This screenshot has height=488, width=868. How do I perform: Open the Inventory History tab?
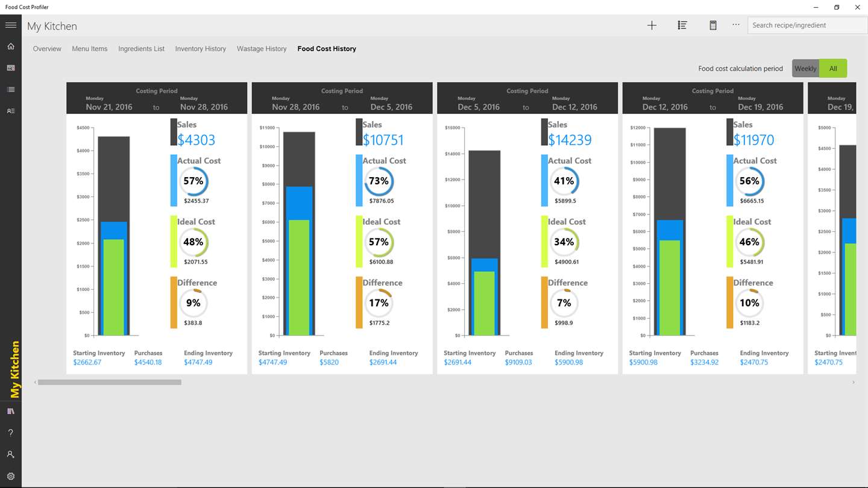(201, 49)
